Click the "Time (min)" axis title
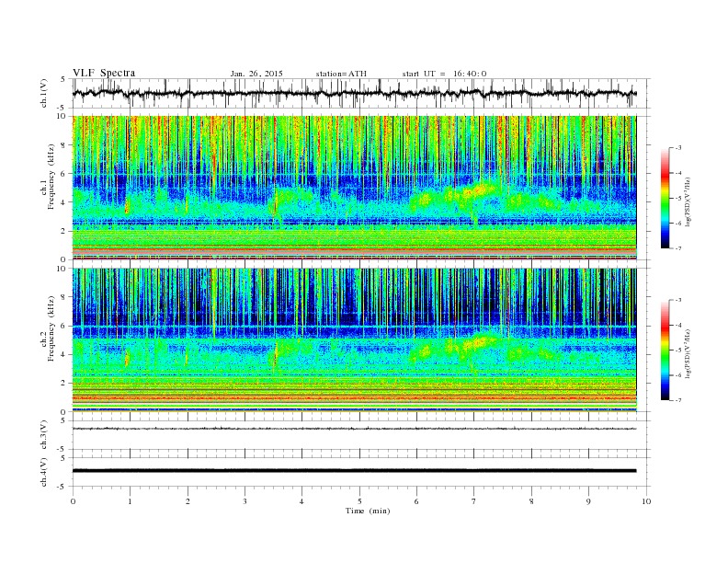Viewport: 728px width, 563px height. click(x=368, y=511)
